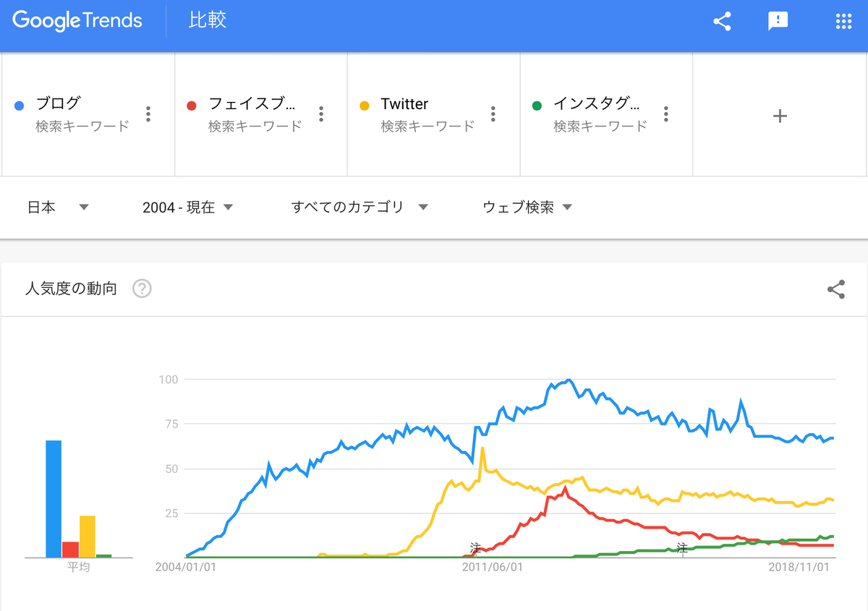The height and width of the screenshot is (611, 868).
Task: Click the 注 annotation marker near 2011/06/01
Action: point(475,549)
